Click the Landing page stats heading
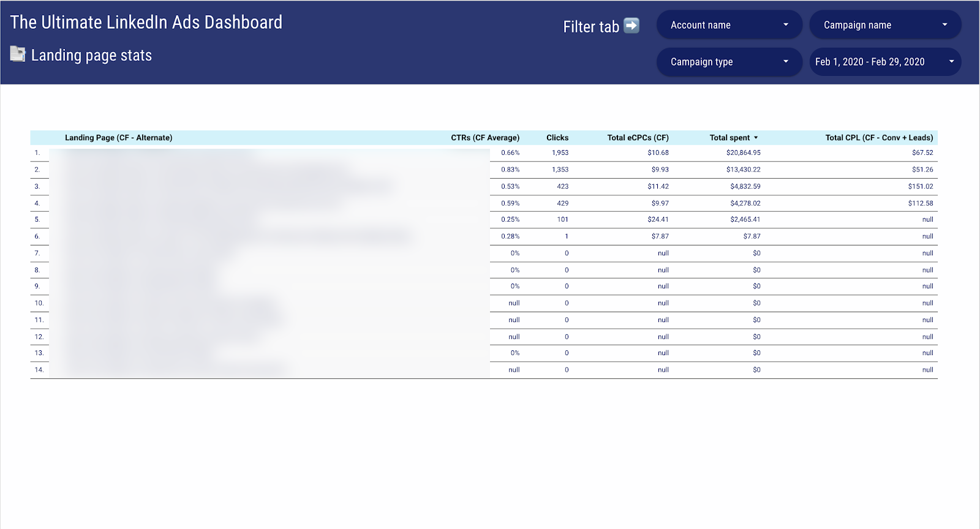Screen dimensions: 980x529 [91, 56]
